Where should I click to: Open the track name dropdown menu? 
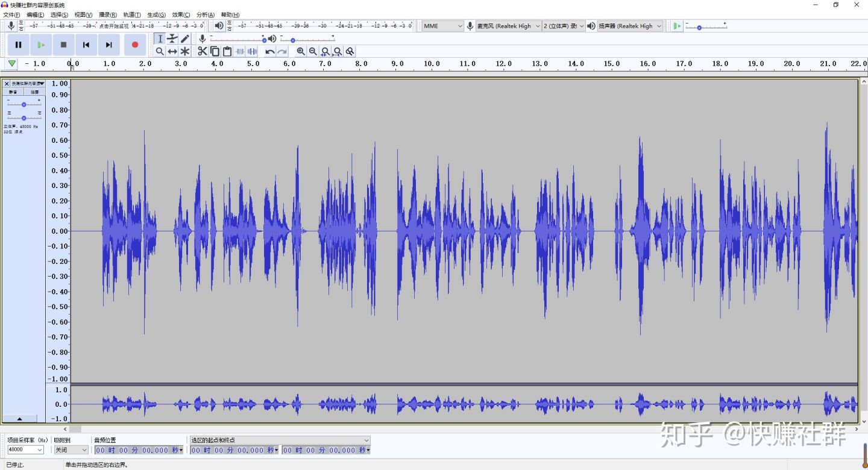[28, 84]
